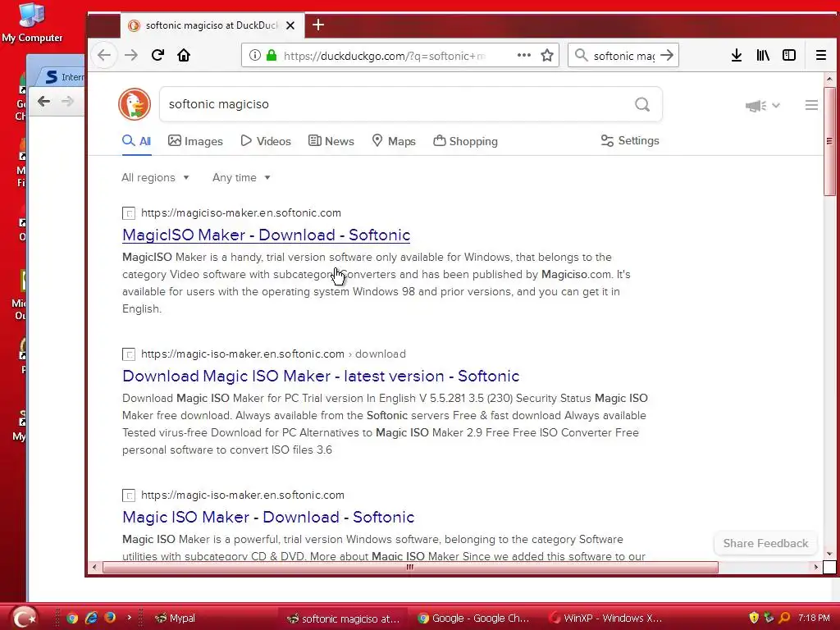Click the scroll right arrow

coord(816,567)
